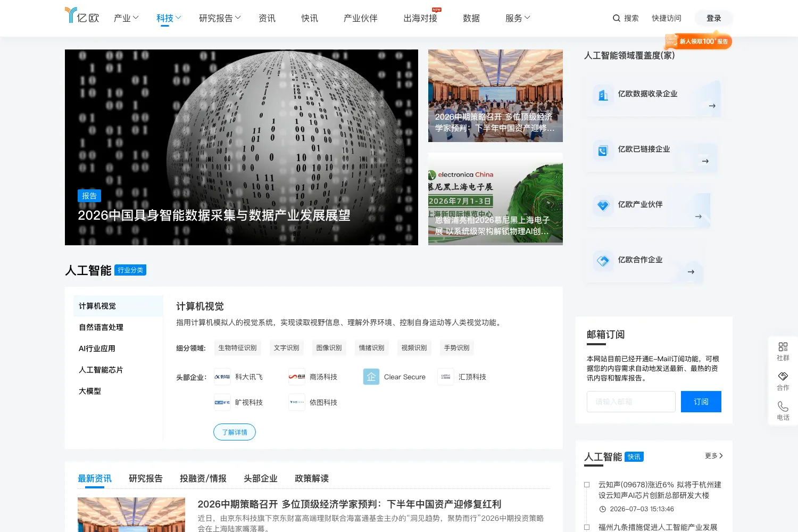This screenshot has height=532, width=798.
Task: Open 更多 link in 人工智能 快讯
Action: coord(713,456)
